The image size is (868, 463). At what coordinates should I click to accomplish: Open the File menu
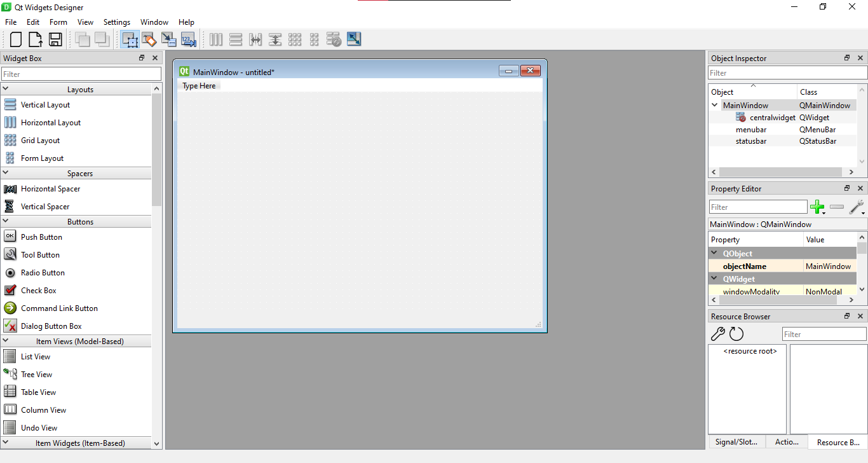point(11,22)
